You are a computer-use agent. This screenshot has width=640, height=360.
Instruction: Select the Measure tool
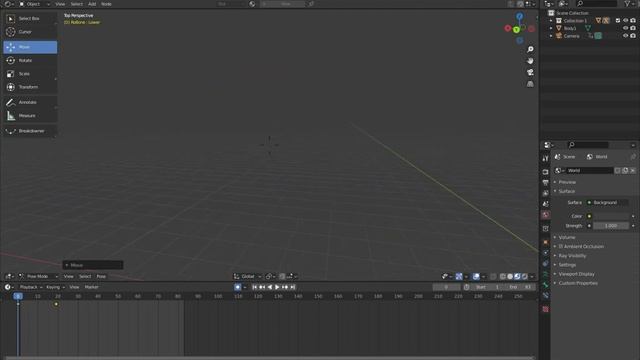point(30,116)
